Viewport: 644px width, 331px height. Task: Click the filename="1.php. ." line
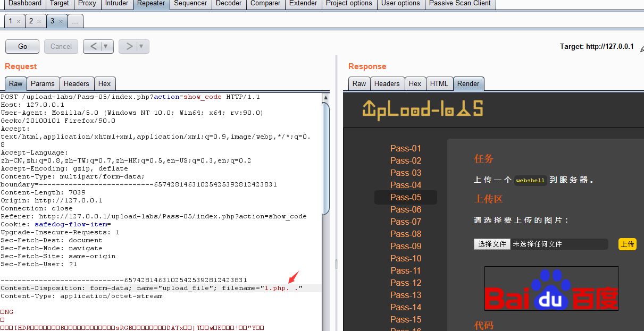[x=161, y=288]
